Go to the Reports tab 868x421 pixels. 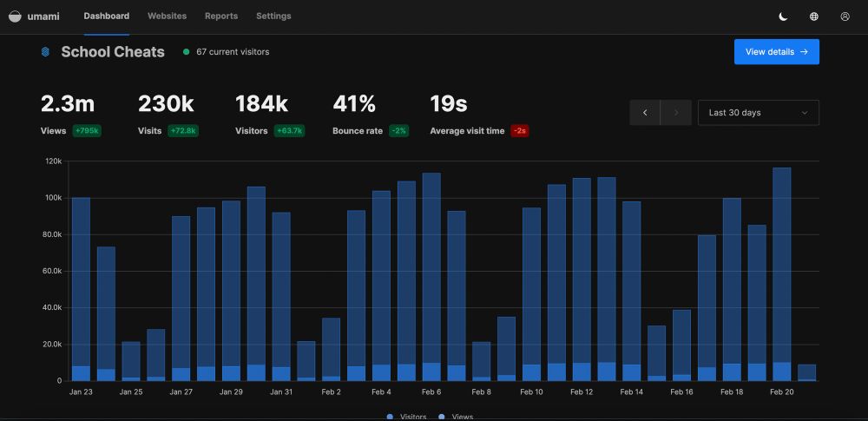[x=220, y=16]
